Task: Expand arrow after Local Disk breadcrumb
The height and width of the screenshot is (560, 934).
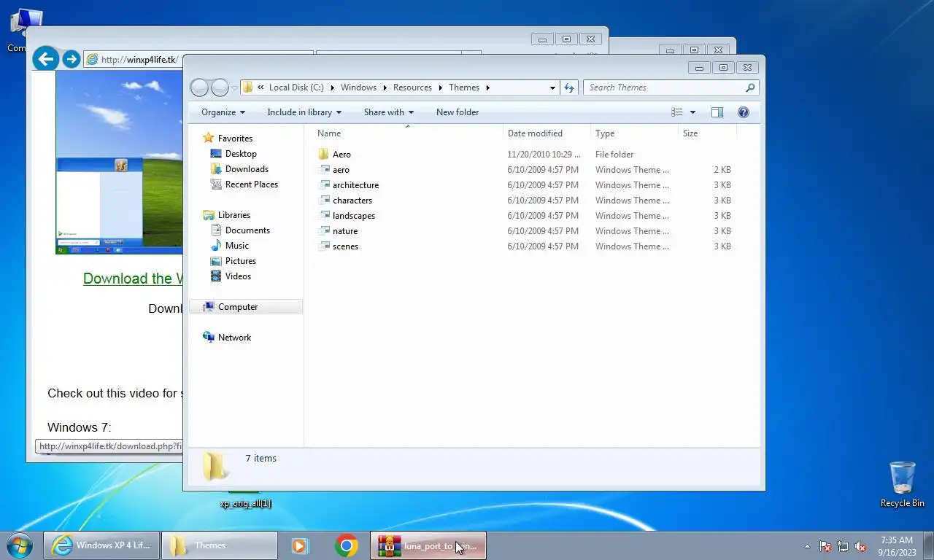Action: click(332, 87)
